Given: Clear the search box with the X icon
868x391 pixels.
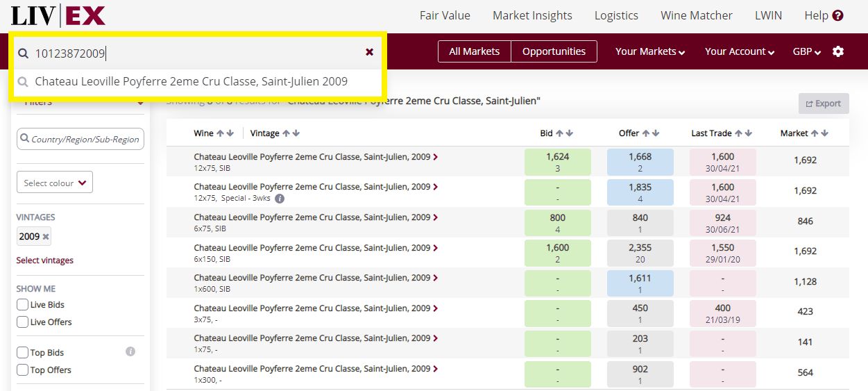Looking at the screenshot, I should [369, 52].
